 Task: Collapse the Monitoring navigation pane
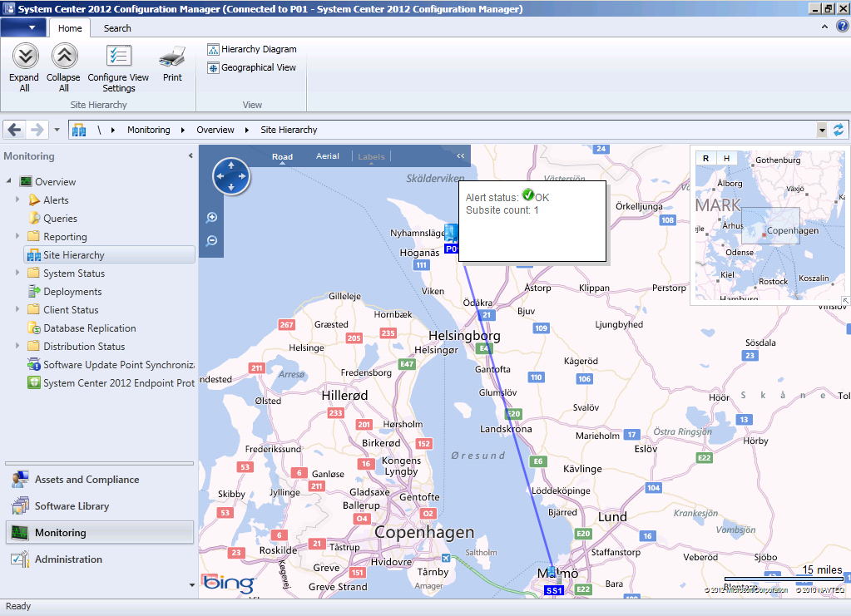pyautogui.click(x=190, y=155)
